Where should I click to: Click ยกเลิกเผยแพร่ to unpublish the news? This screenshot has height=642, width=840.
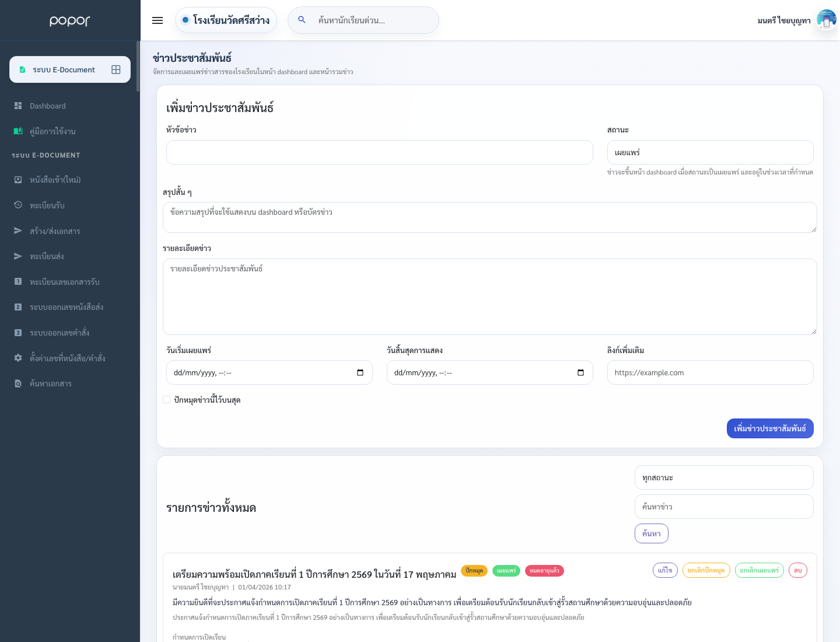[759, 570]
